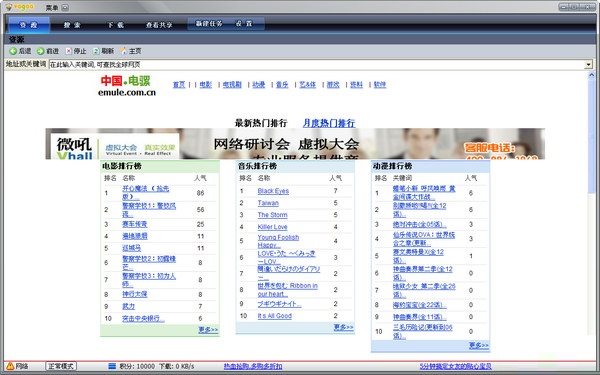
Task: Click the Vagaa logo in title bar
Action: [20, 7]
